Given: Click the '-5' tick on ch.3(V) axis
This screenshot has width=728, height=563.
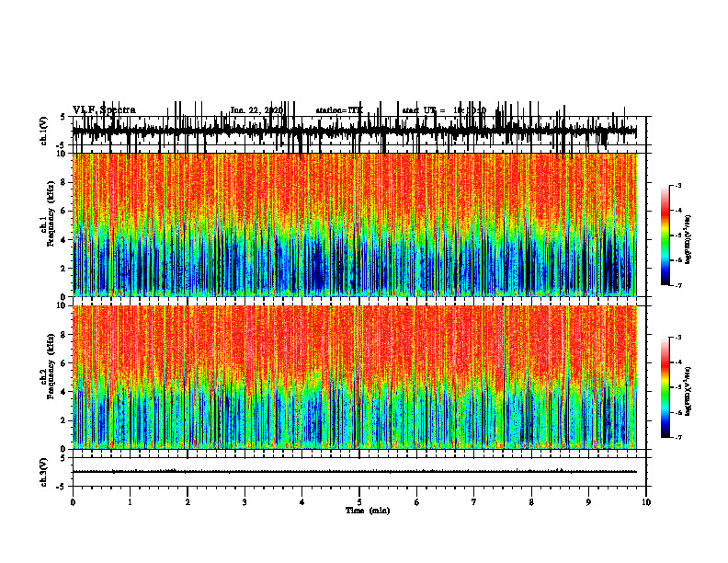Looking at the screenshot, I should click(x=61, y=487).
